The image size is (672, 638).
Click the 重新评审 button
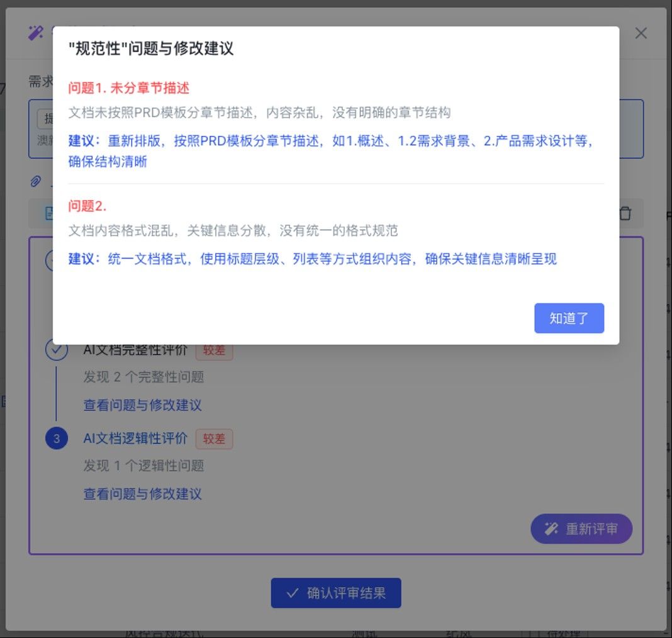click(x=581, y=529)
